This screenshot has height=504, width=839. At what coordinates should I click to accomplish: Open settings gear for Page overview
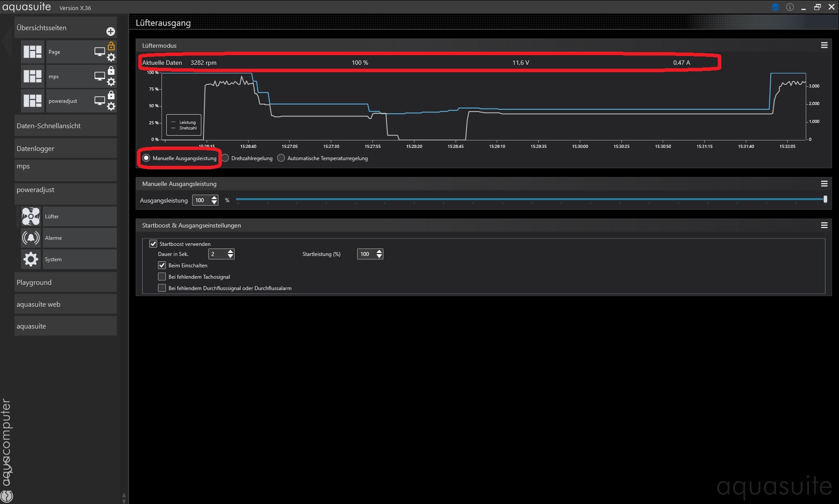111,57
